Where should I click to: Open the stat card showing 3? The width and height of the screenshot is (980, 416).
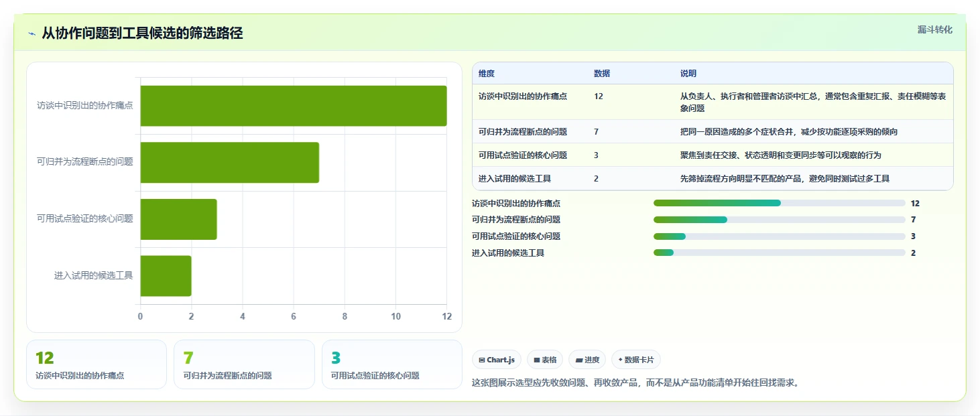392,364
